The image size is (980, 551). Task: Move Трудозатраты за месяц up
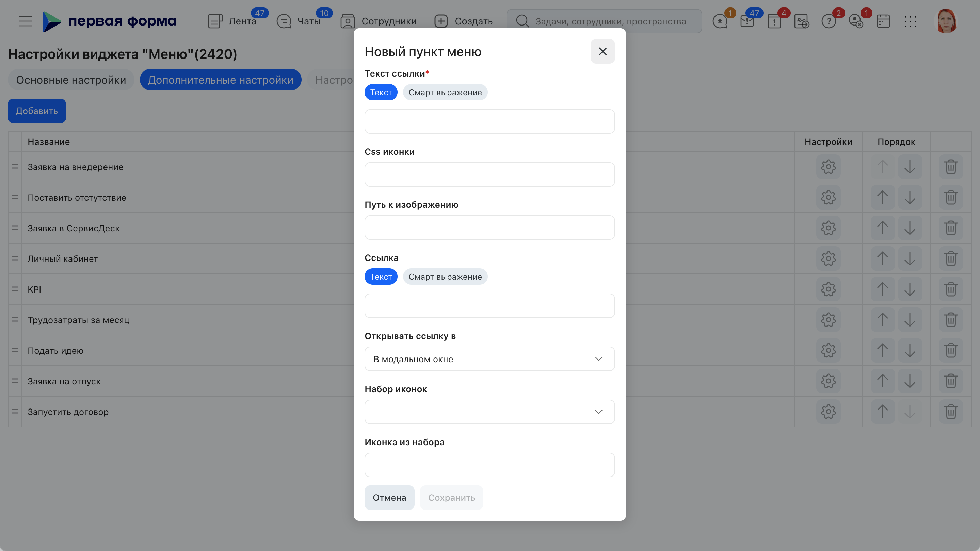(x=883, y=320)
